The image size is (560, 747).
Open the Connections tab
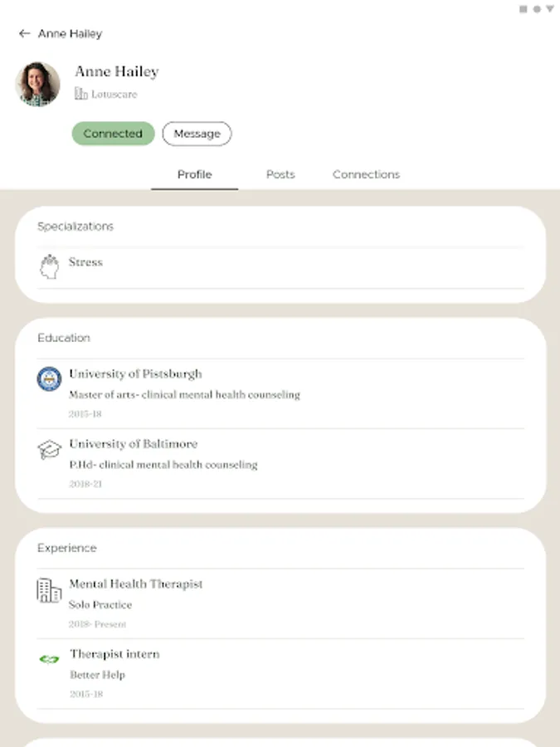[x=366, y=174]
